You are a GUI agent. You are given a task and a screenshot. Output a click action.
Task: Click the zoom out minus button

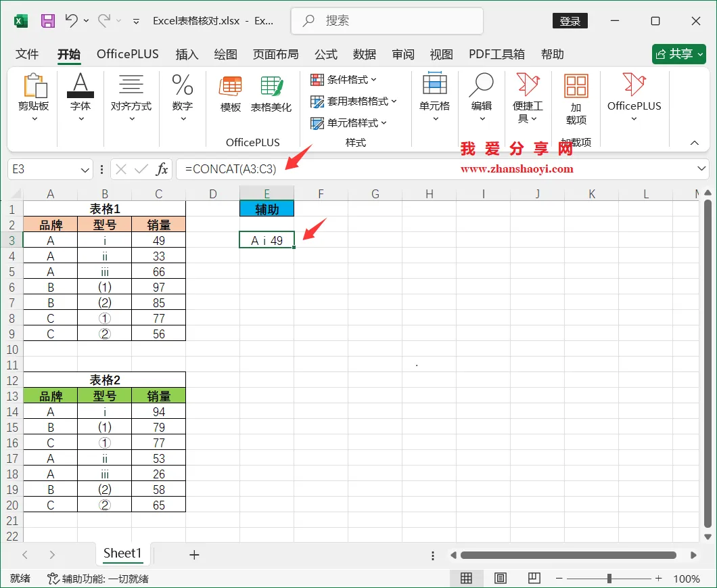click(559, 579)
